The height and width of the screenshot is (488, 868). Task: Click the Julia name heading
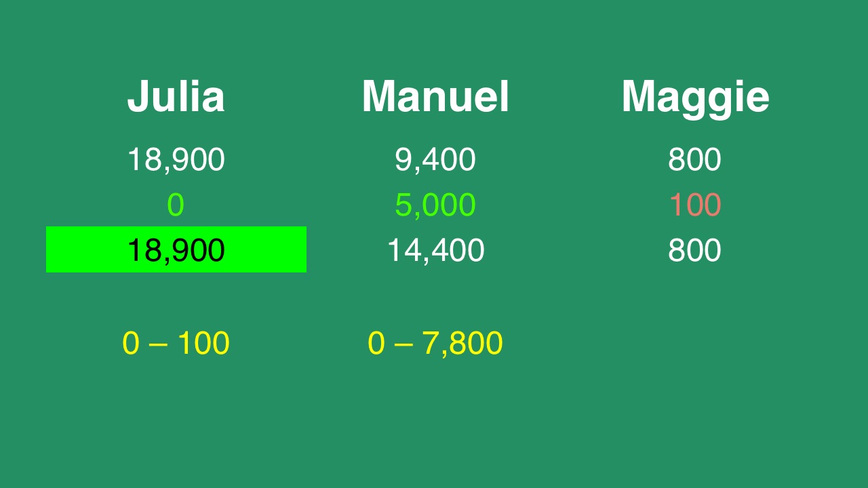point(176,96)
